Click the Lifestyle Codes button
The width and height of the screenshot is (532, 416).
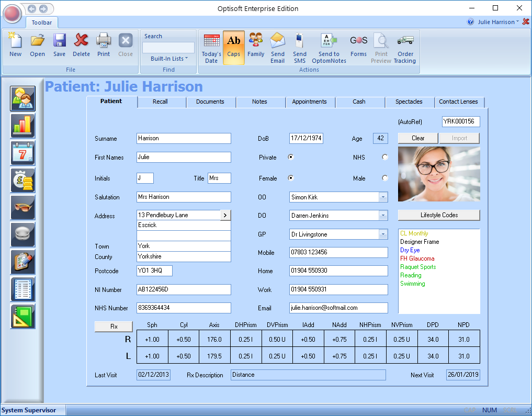tap(439, 215)
